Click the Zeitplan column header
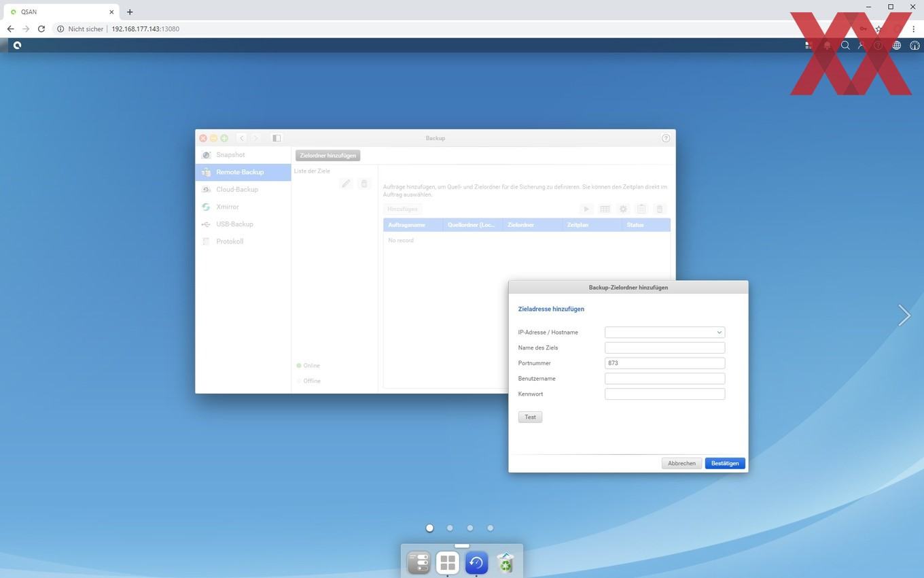The height and width of the screenshot is (578, 924). click(x=592, y=225)
